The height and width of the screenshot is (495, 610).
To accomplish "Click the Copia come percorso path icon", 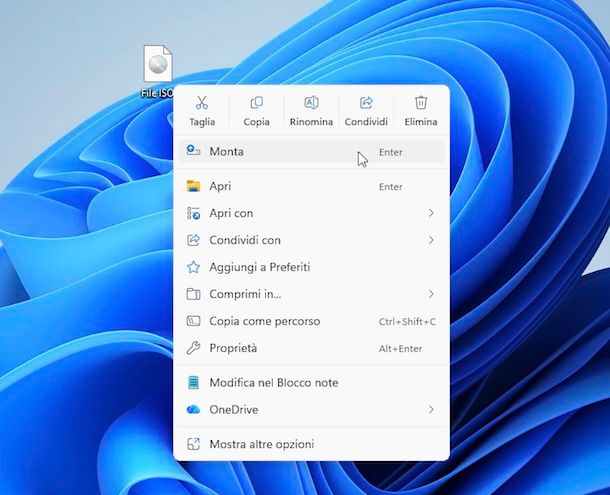I will click(193, 321).
